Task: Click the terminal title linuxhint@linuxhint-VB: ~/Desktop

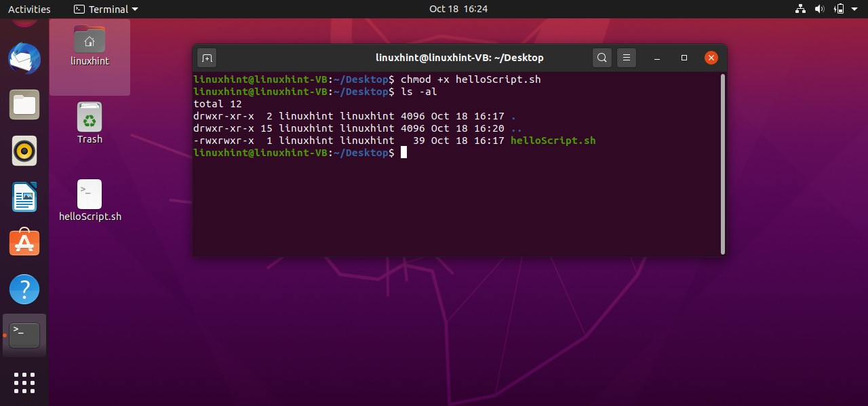Action: tap(459, 58)
